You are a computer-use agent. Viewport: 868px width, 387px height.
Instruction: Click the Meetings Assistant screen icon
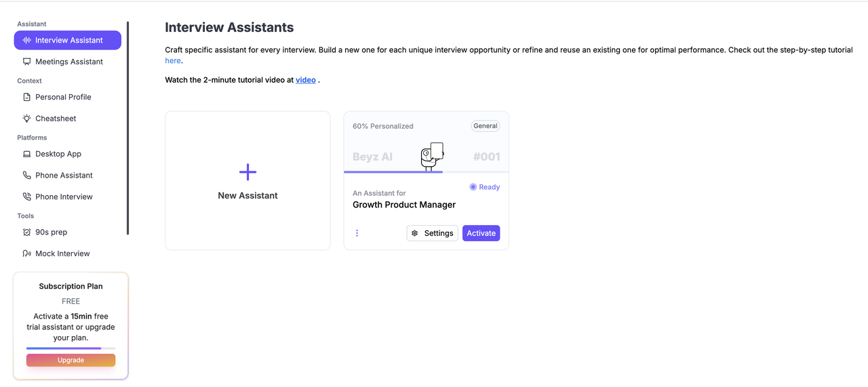click(27, 62)
